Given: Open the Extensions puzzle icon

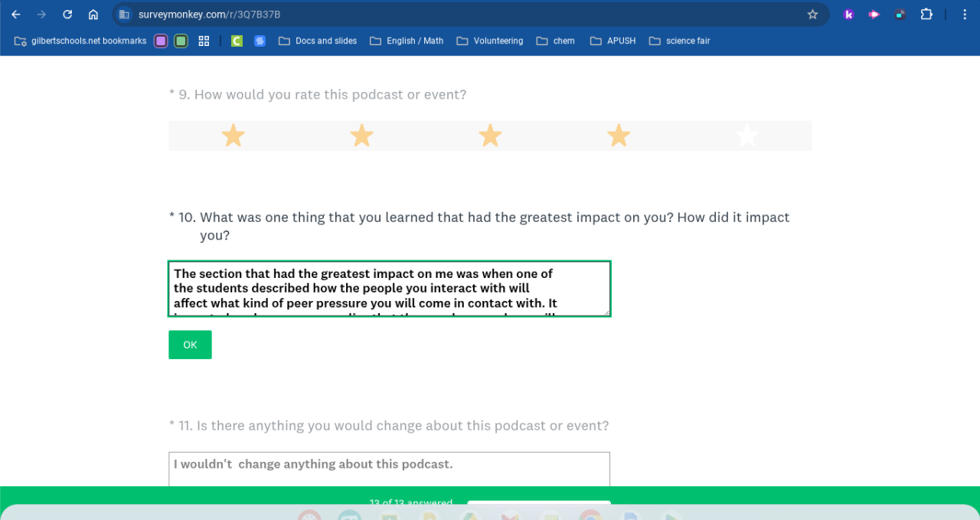Looking at the screenshot, I should [x=926, y=15].
